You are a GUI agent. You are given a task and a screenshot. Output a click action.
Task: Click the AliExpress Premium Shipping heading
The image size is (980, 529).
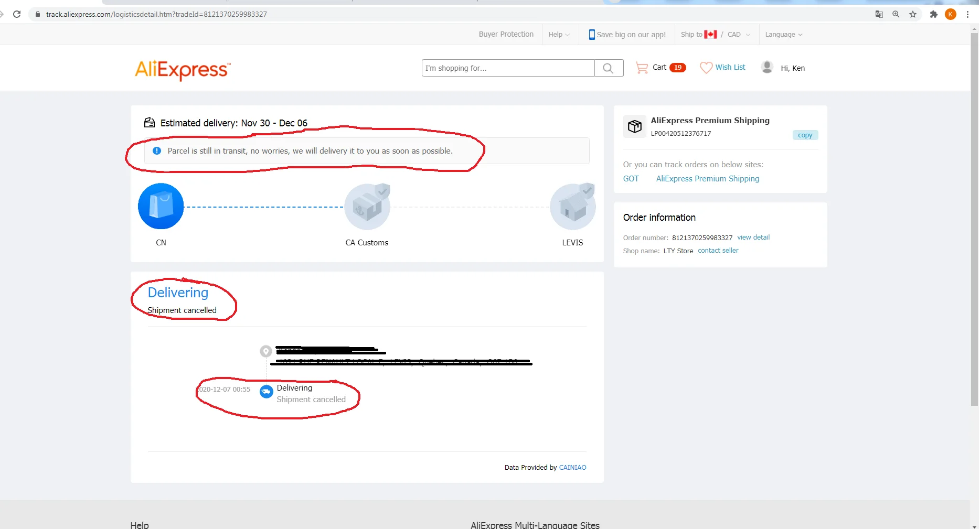pos(710,121)
